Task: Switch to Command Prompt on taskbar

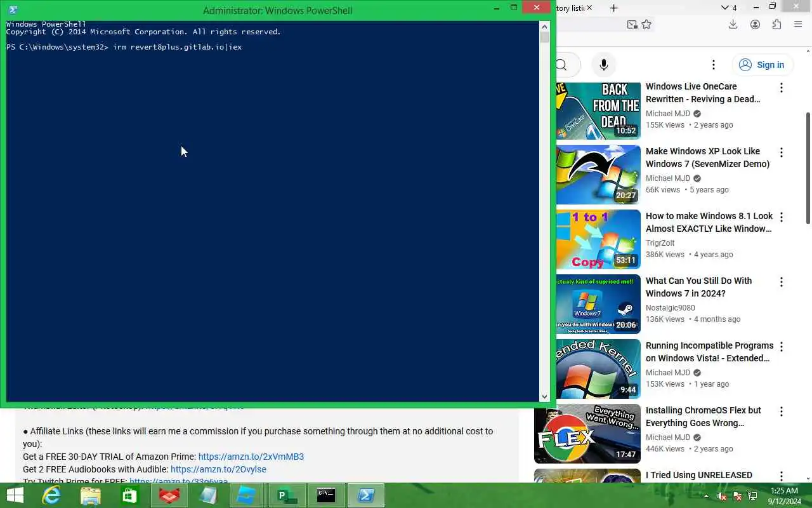Action: coord(326,495)
